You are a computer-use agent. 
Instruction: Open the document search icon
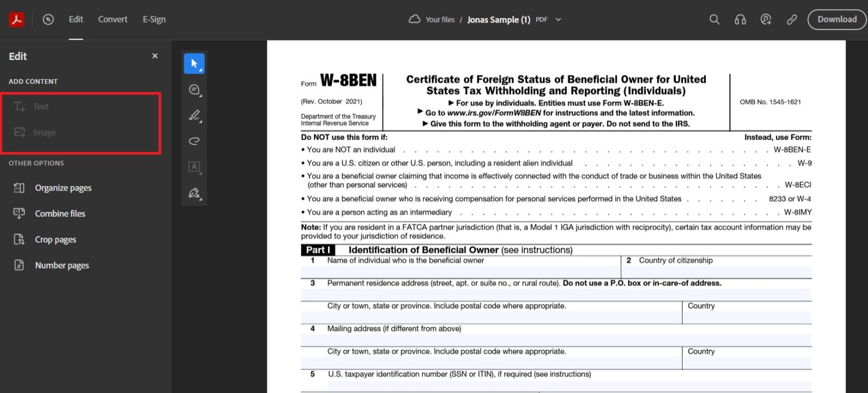pyautogui.click(x=714, y=19)
